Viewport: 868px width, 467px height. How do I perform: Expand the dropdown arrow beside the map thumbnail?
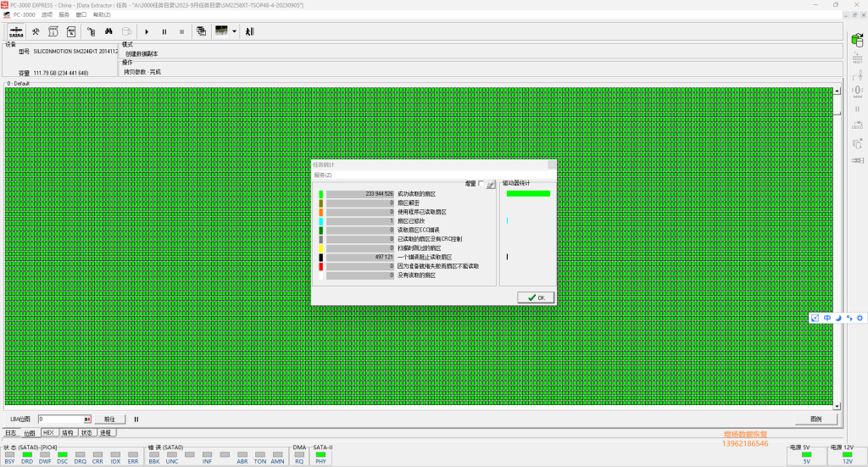(234, 31)
